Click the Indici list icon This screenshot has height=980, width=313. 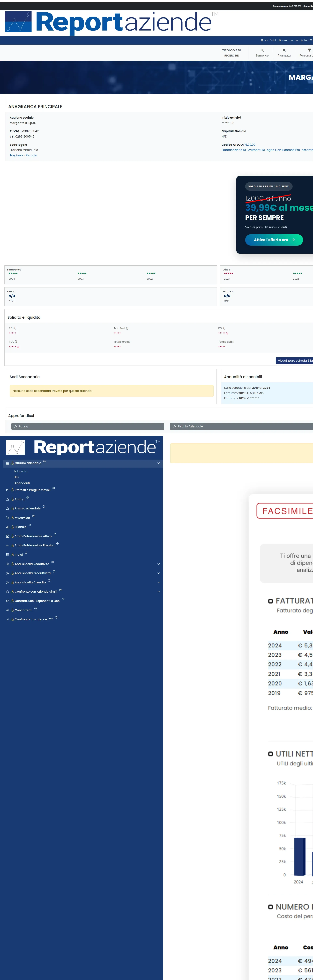(8, 555)
